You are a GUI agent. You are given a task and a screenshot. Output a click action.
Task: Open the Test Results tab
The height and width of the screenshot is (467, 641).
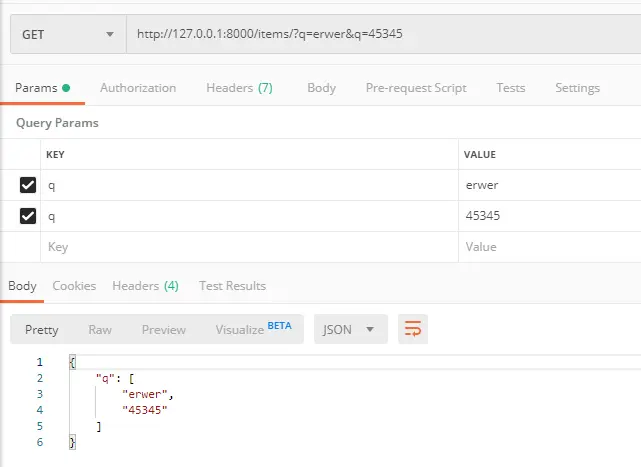click(x=232, y=286)
